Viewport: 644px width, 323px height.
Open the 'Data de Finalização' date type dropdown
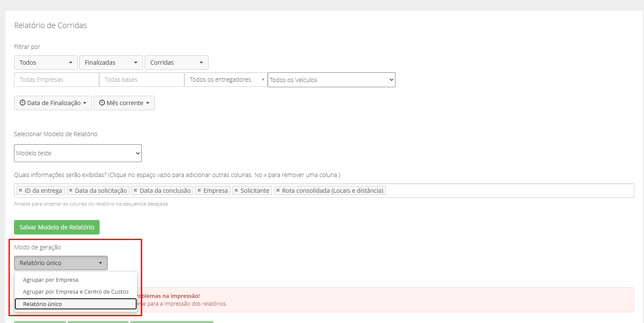[x=53, y=103]
